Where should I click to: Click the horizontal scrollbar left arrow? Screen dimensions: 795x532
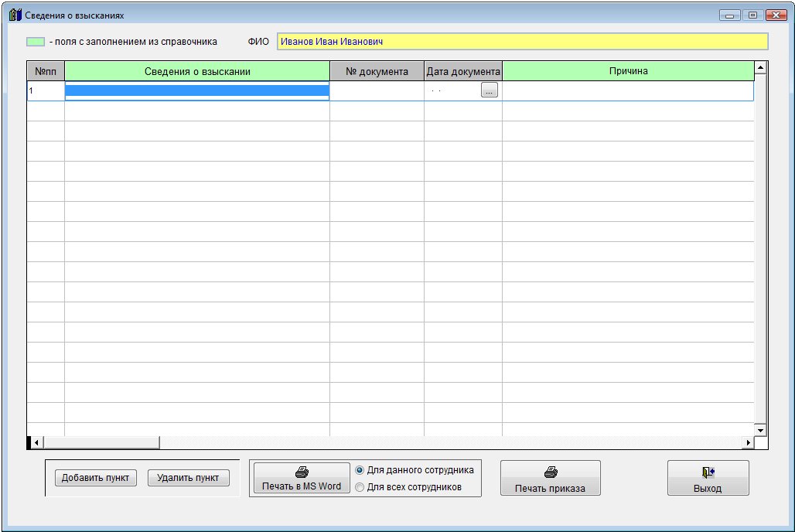(36, 443)
